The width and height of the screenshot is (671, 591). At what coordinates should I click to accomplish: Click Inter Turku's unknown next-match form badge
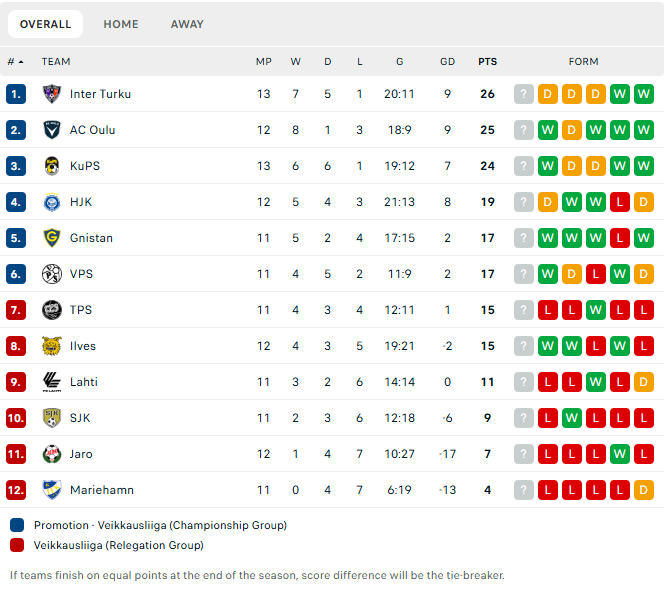[523, 94]
